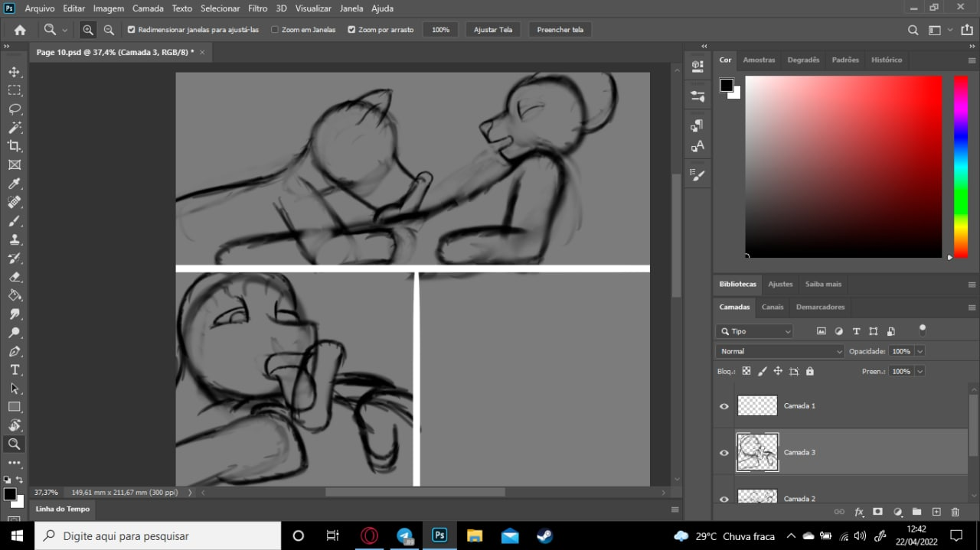Click the Preencher tela button

[560, 30]
